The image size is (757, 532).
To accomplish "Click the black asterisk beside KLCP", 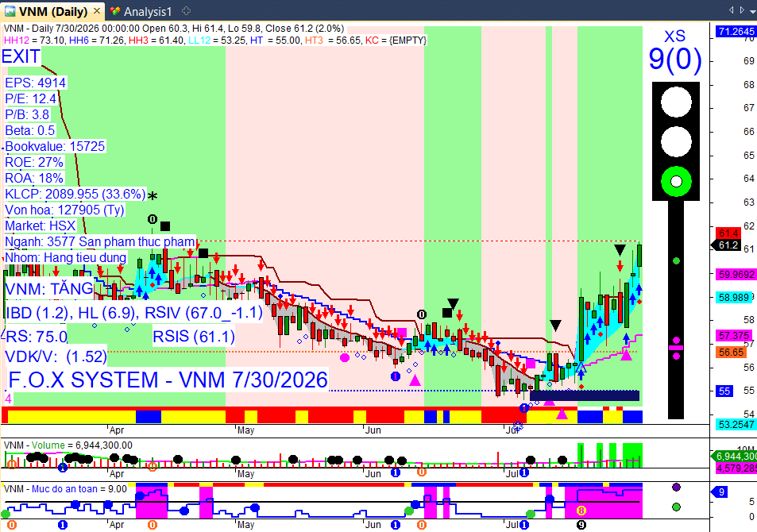I will [x=153, y=196].
